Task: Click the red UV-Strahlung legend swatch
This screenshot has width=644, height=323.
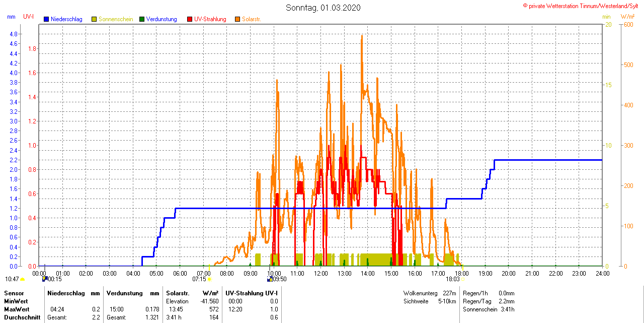Action: tap(190, 19)
